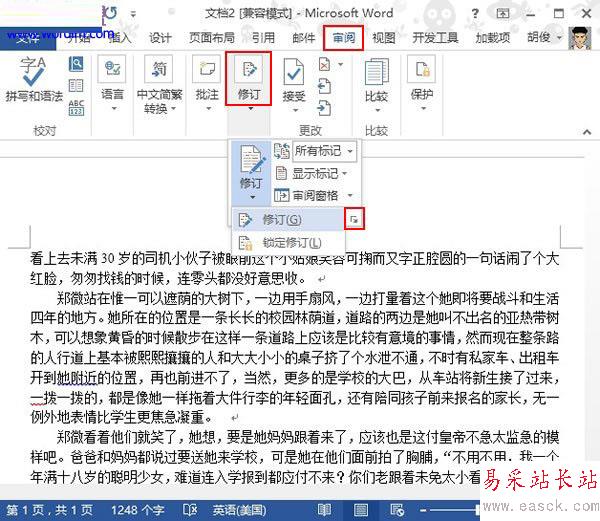Open the Language (语言) tool
Image resolution: width=600 pixels, height=521 pixels.
[x=112, y=82]
